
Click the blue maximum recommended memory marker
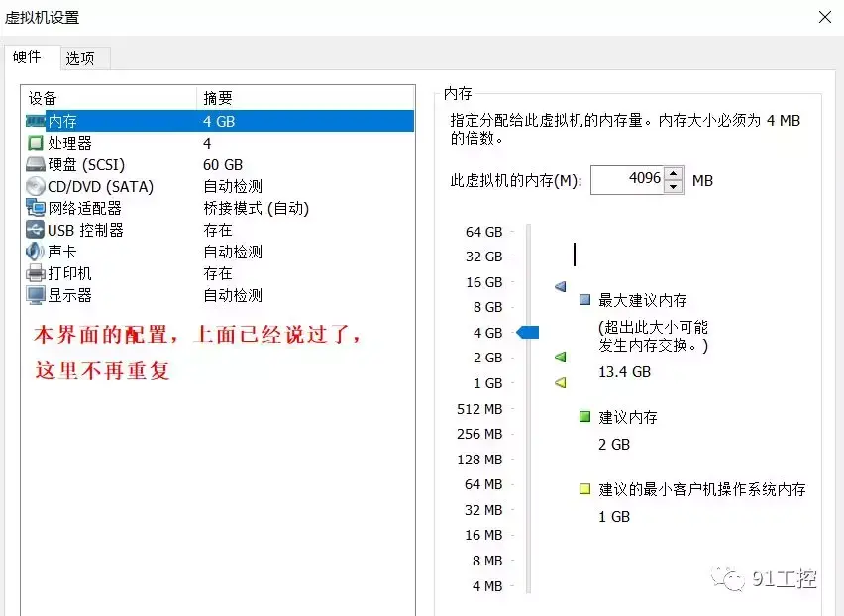[x=561, y=286]
